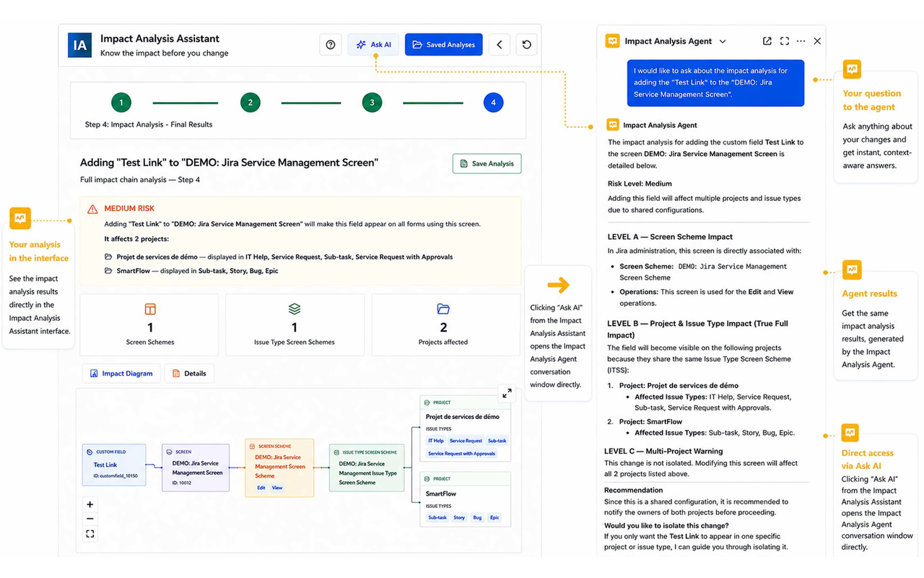Expand the agent panel to fullscreen
Image resolution: width=924 pixels, height=578 pixels.
pyautogui.click(x=785, y=41)
